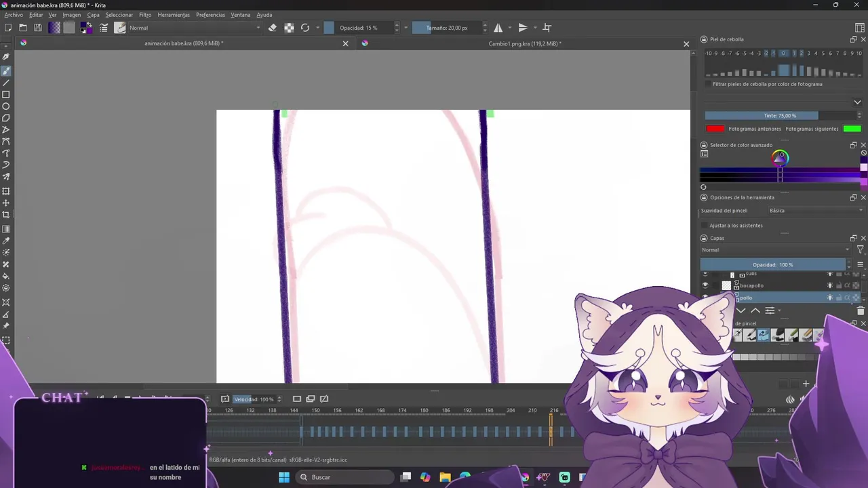Image resolution: width=868 pixels, height=488 pixels.
Task: Click red Fotogramas anteriores color swatch
Action: point(715,129)
